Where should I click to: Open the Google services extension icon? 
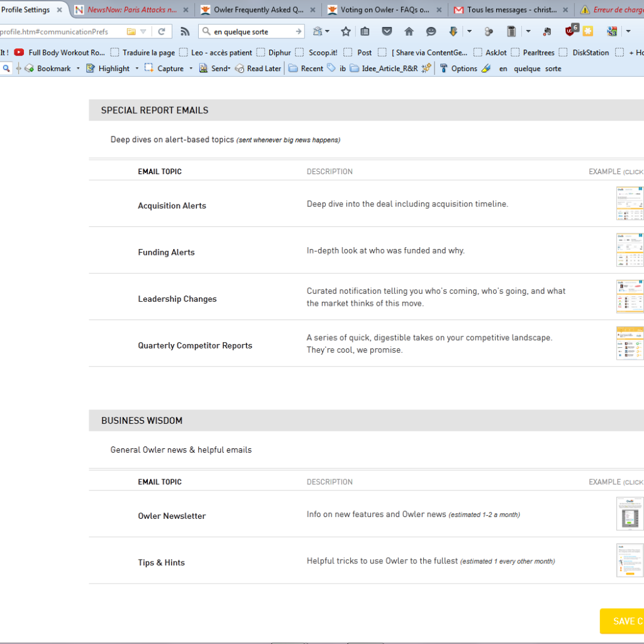click(x=612, y=31)
